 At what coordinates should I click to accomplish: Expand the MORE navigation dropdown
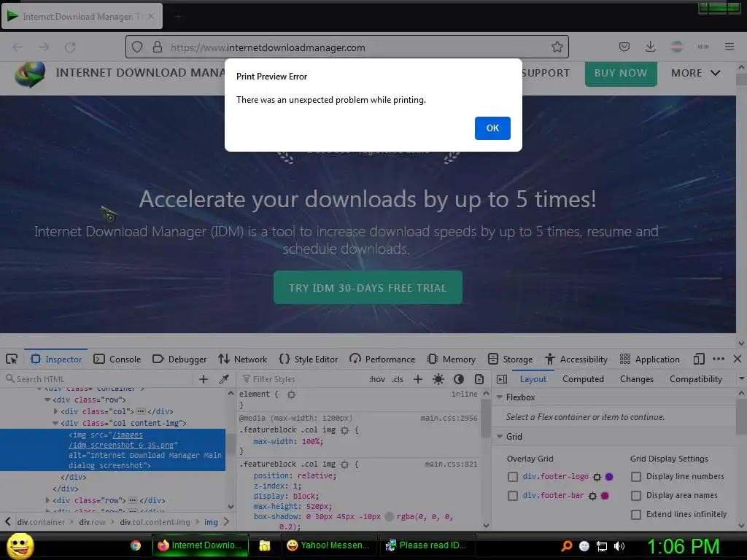(695, 74)
